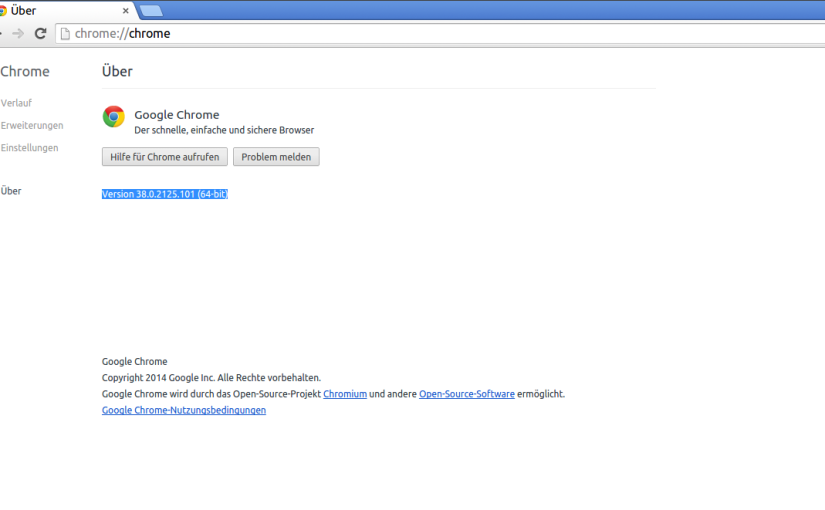
Task: Open the Open-Source-Software link
Action: click(x=467, y=394)
